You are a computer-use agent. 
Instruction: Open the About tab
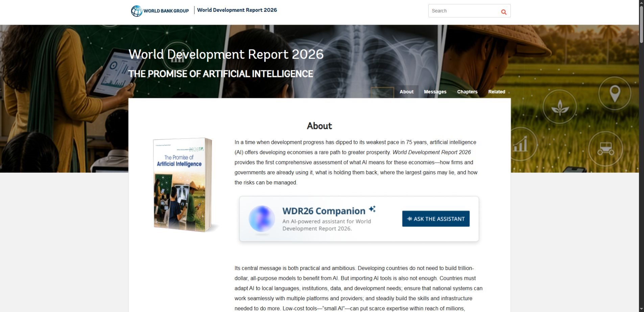(x=406, y=92)
